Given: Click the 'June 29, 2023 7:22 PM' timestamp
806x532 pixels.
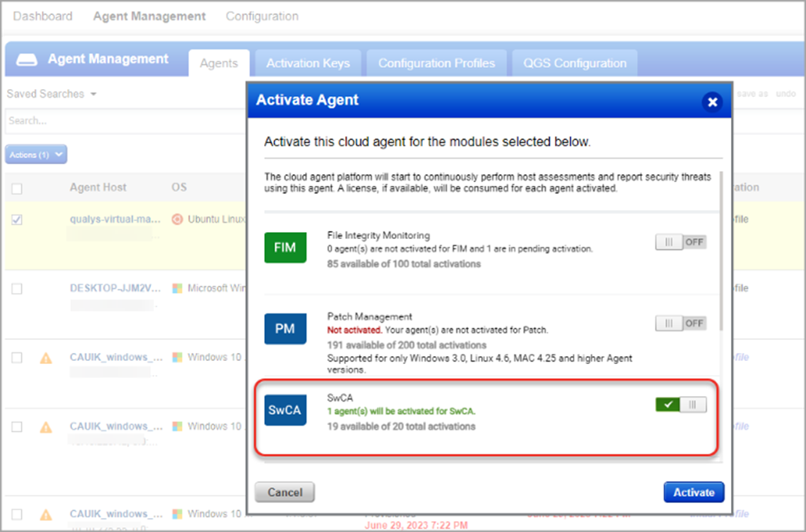Looking at the screenshot, I should click(x=417, y=525).
